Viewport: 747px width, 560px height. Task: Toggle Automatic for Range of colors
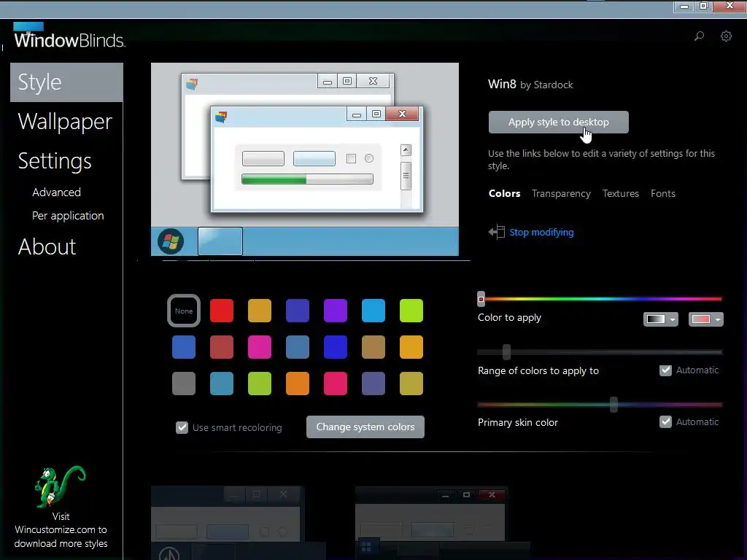665,370
